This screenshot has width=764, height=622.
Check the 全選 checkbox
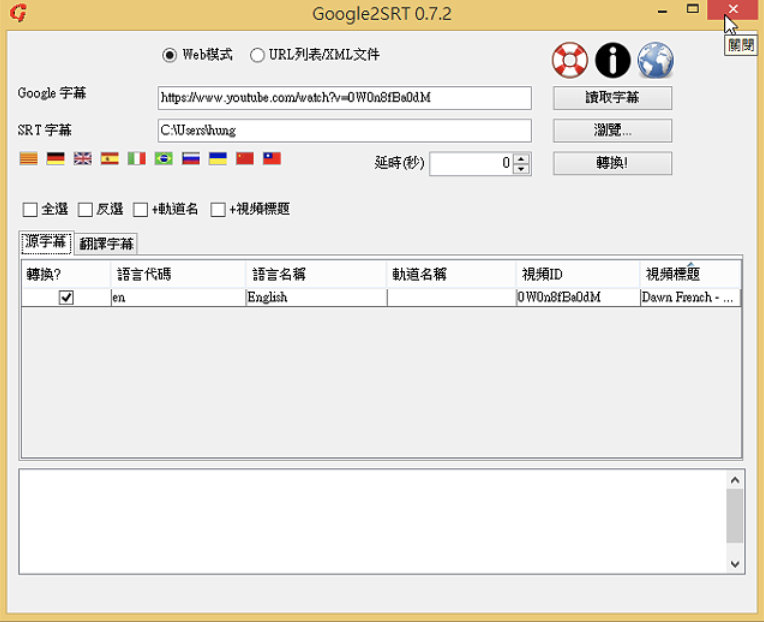(x=30, y=209)
